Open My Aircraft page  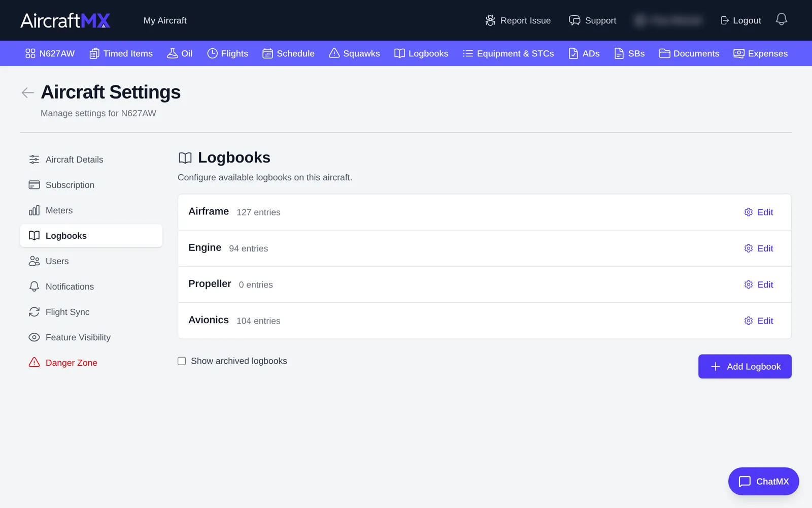point(165,20)
